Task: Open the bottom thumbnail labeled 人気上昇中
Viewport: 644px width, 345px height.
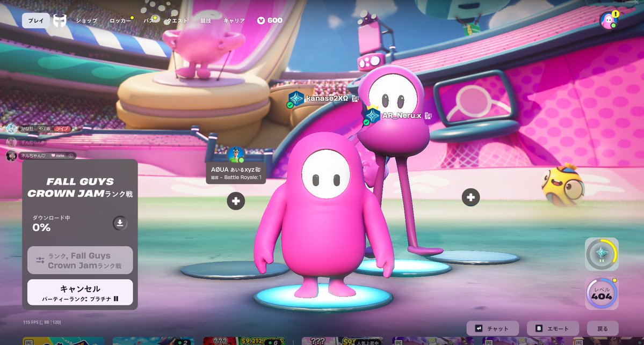Action: pos(342,341)
